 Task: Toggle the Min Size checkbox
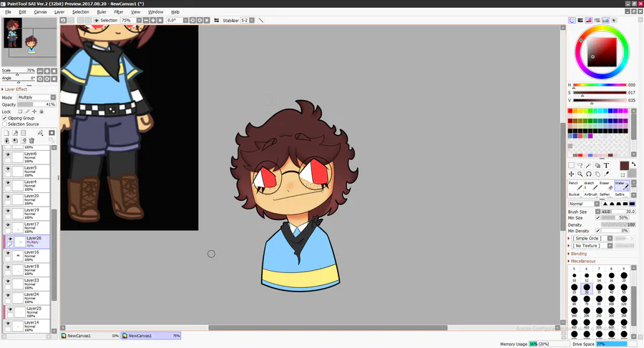598,218
